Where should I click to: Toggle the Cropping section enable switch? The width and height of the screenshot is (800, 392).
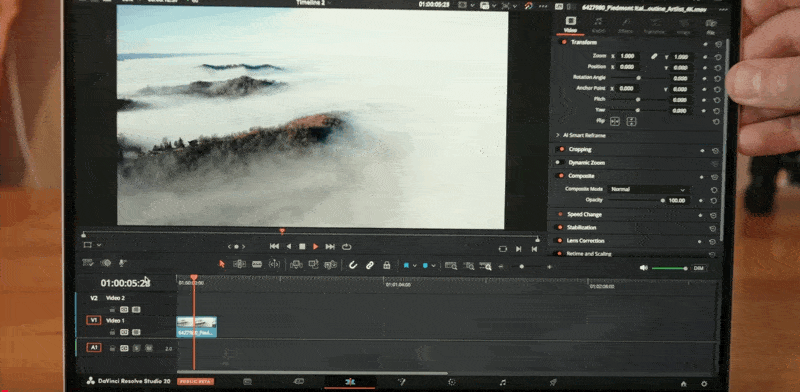click(x=561, y=149)
